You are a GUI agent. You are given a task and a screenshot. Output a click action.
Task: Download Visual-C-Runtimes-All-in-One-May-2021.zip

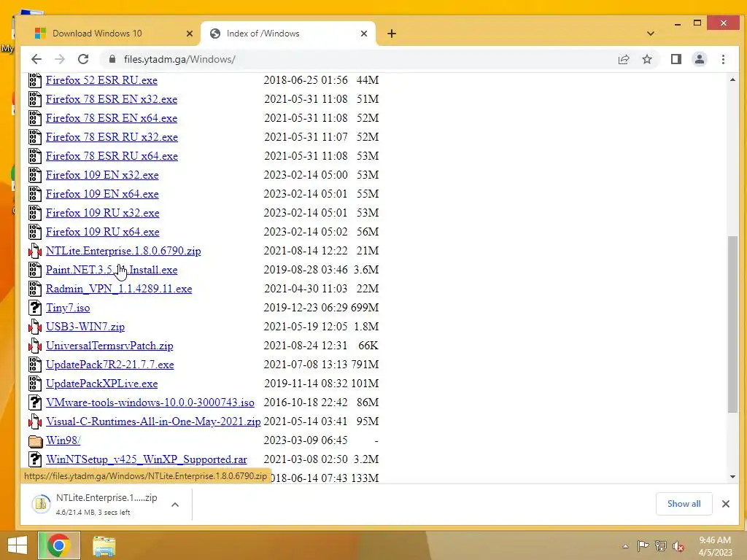tap(153, 421)
